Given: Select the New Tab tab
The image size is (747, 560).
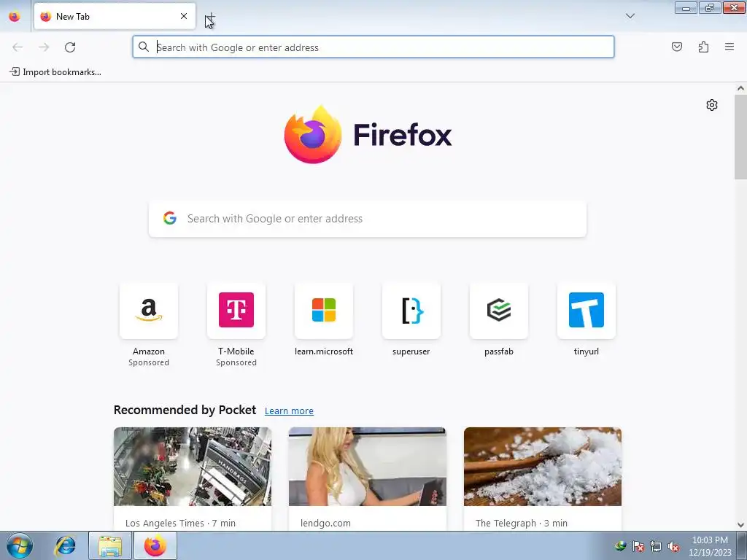Looking at the screenshot, I should (115, 16).
